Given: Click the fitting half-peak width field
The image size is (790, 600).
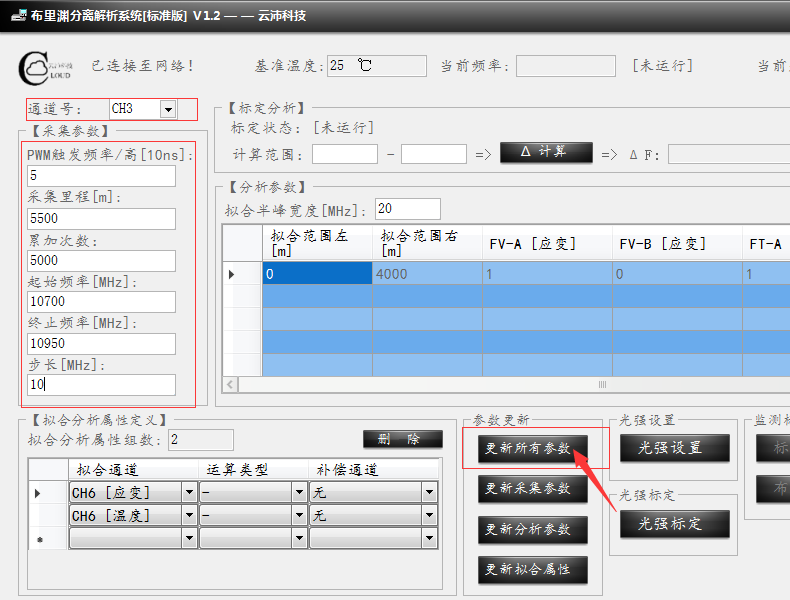Looking at the screenshot, I should tap(408, 209).
